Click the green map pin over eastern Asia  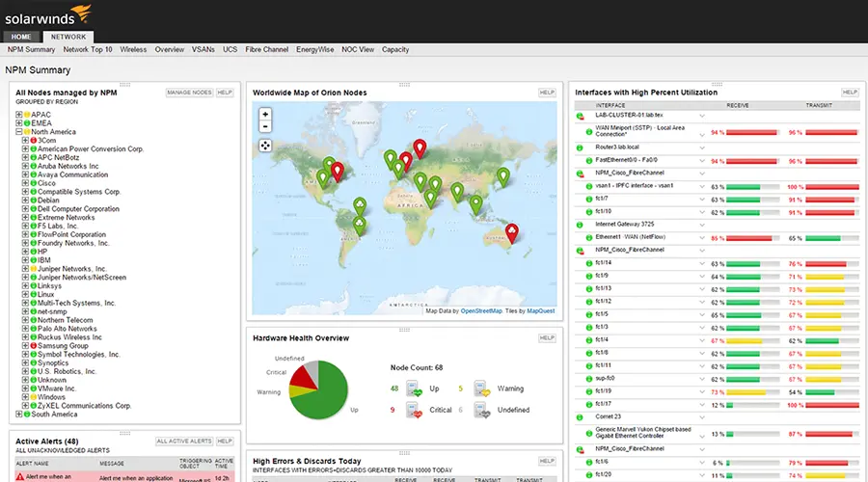coord(502,176)
